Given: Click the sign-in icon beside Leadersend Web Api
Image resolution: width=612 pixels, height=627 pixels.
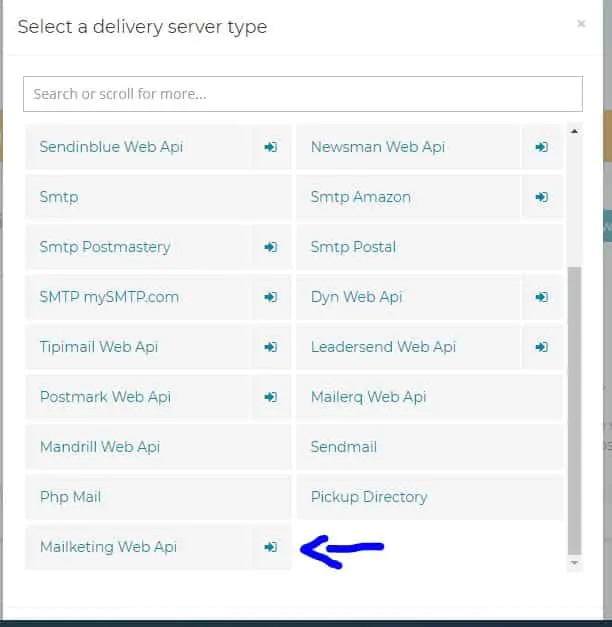Looking at the screenshot, I should tap(541, 347).
